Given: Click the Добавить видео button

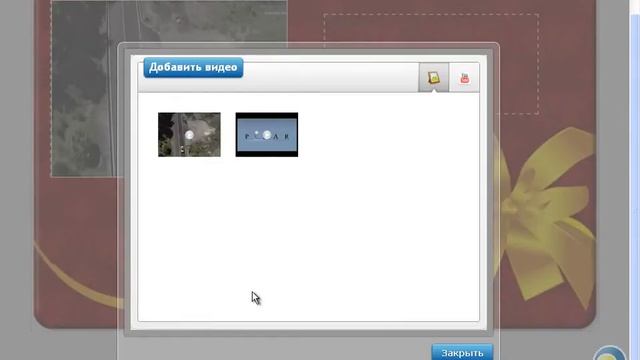Looking at the screenshot, I should pos(193,67).
